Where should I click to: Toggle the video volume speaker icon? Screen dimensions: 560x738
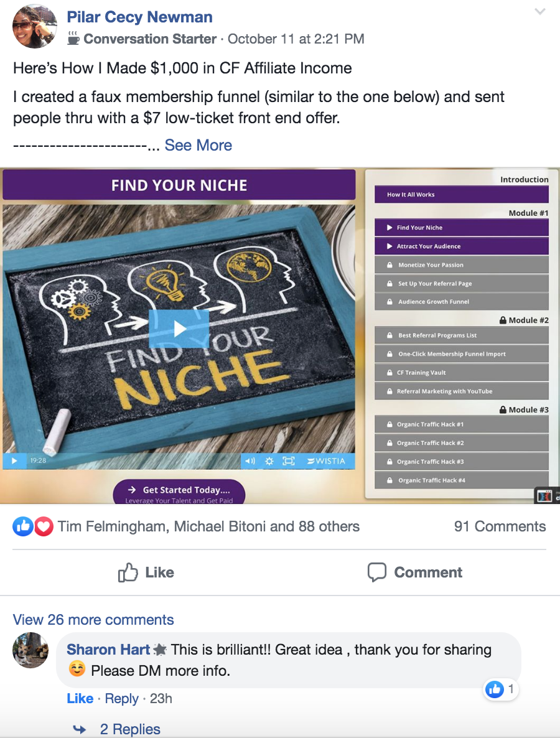tap(250, 460)
